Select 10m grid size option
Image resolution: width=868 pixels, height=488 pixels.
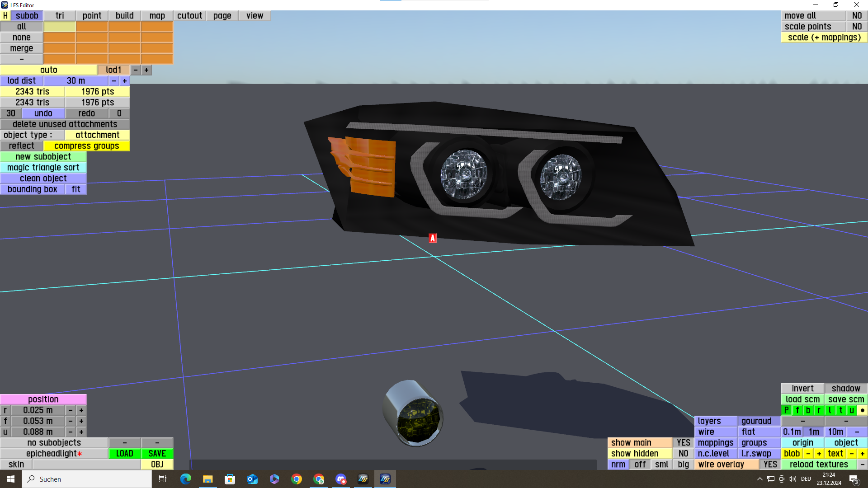tap(835, 432)
